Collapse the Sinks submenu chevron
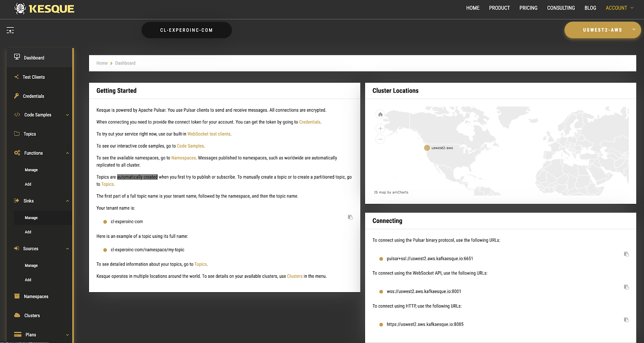Image resolution: width=644 pixels, height=343 pixels. (x=68, y=201)
